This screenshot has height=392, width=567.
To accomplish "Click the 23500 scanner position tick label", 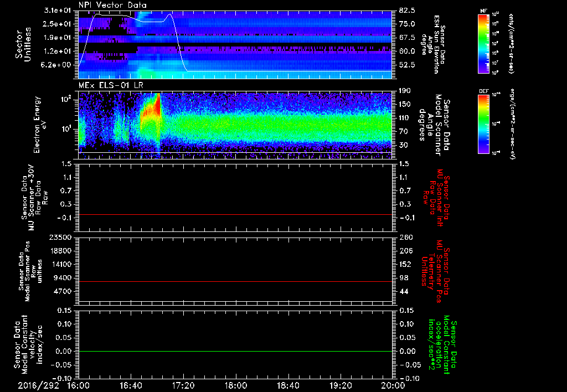I will tap(61, 237).
